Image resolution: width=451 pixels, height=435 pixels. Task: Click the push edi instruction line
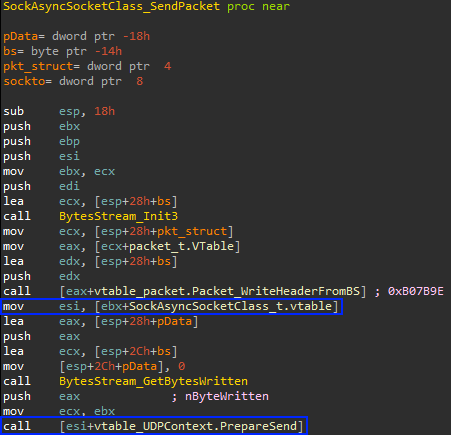[42, 186]
